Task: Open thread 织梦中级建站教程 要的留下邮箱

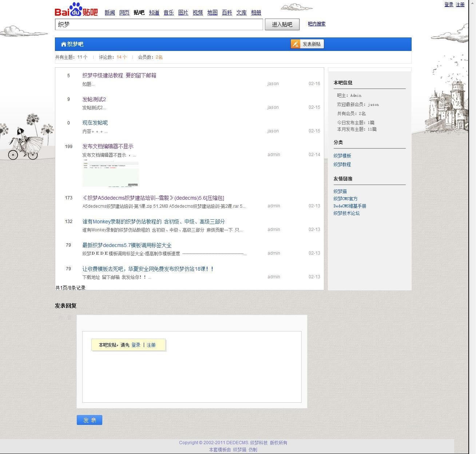Action: pyautogui.click(x=119, y=75)
